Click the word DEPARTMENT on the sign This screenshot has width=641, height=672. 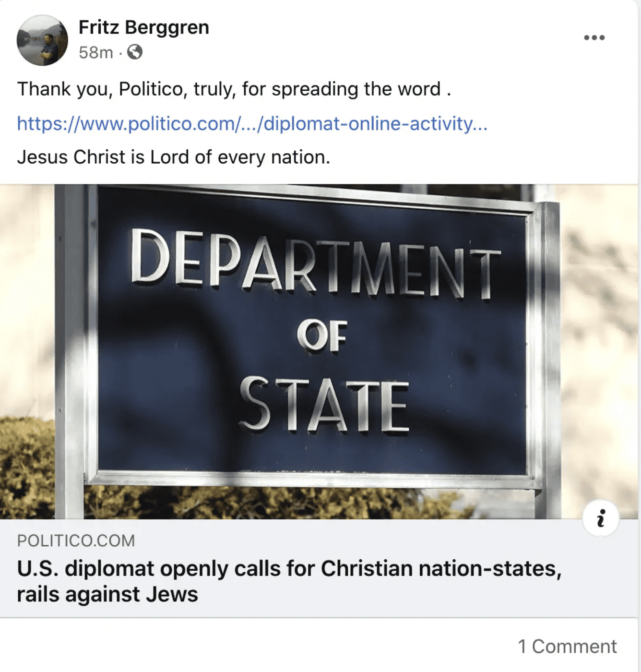coord(316,263)
